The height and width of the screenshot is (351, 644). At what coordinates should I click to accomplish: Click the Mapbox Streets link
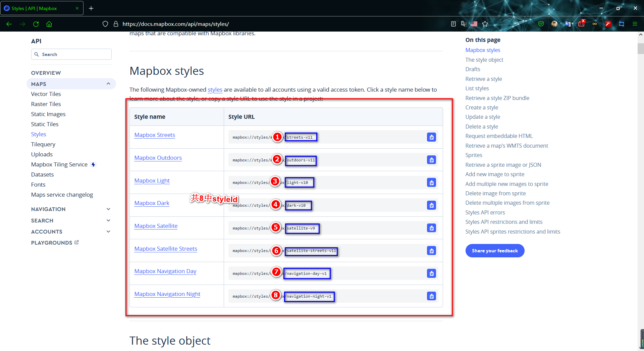click(x=155, y=135)
